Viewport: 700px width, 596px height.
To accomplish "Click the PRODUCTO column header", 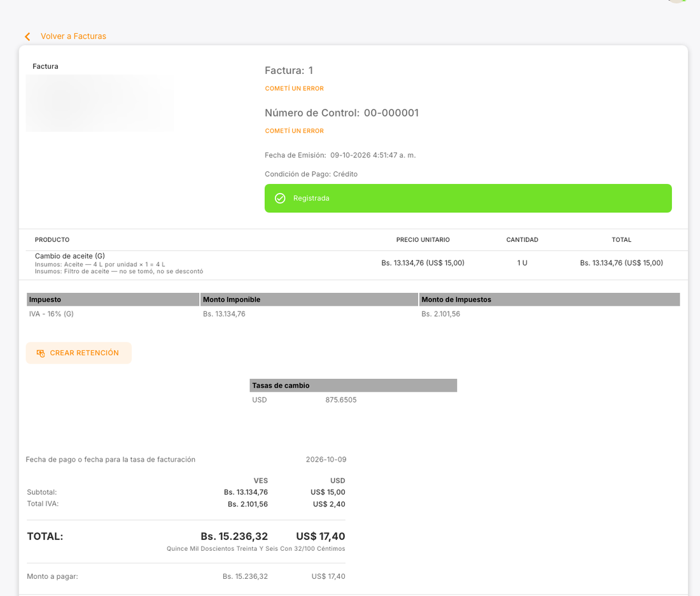I will click(52, 240).
